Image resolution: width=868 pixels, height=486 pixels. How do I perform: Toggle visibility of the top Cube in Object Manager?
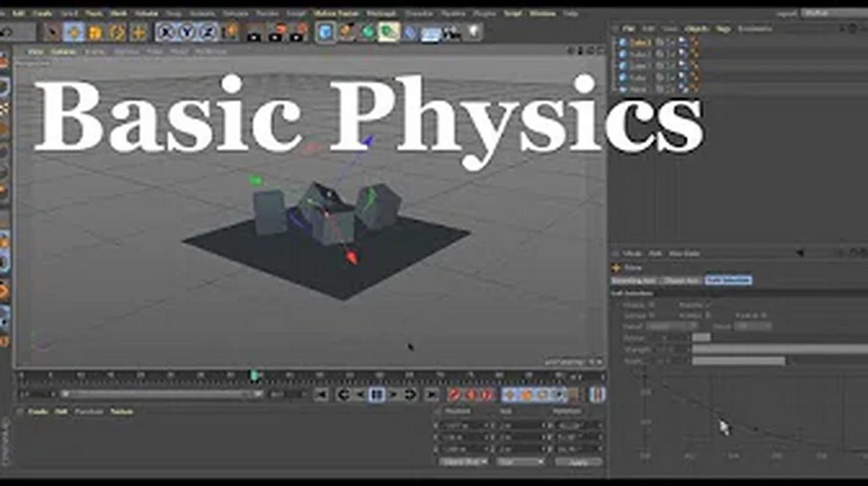point(682,41)
